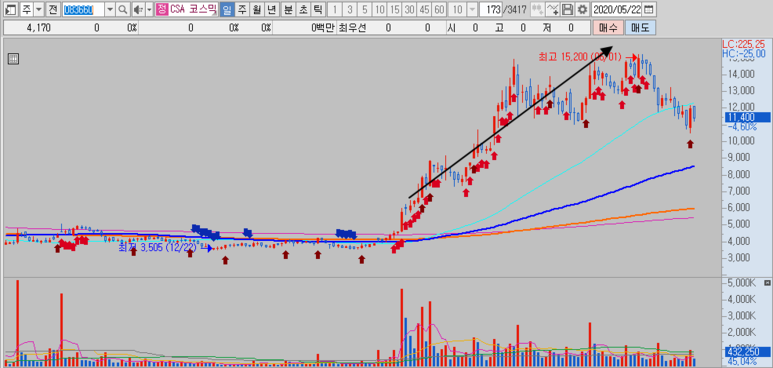Expand the sound options dropdown arrow
Image resolution: width=773 pixels, height=368 pixels.
point(149,9)
